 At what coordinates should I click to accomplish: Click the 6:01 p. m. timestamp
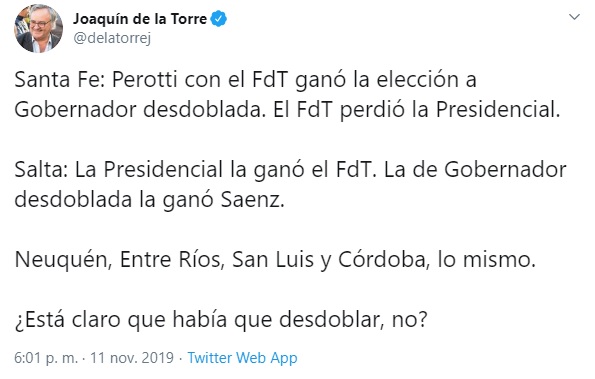(46, 358)
